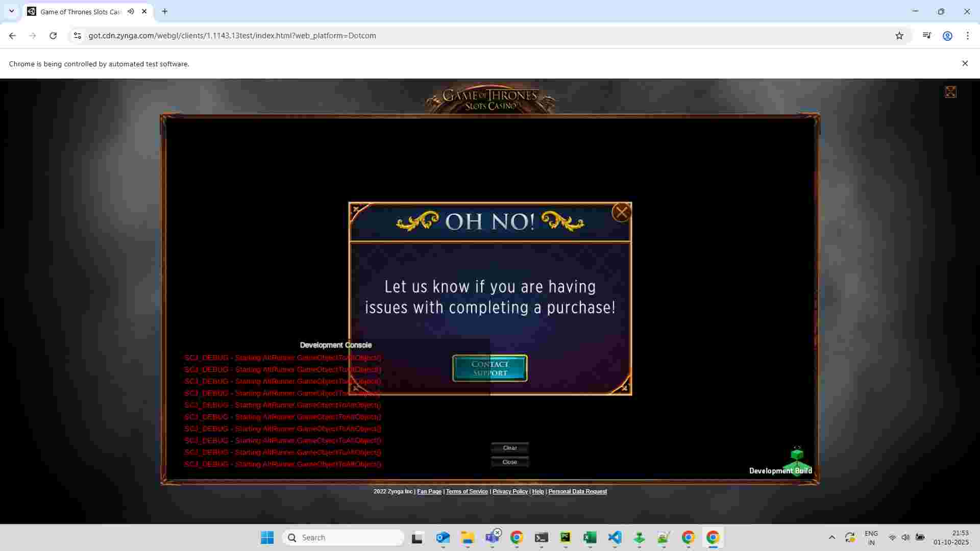980x551 pixels.
Task: Close the Development Console panel
Action: pyautogui.click(x=509, y=462)
